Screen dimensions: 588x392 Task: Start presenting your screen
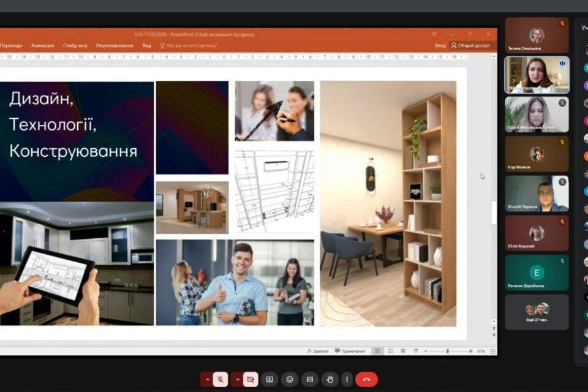coord(269,380)
